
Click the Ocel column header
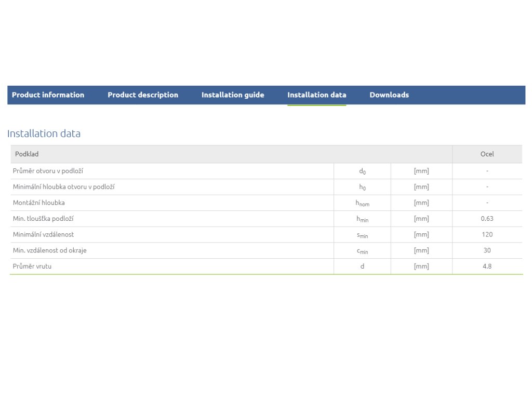[x=487, y=154]
